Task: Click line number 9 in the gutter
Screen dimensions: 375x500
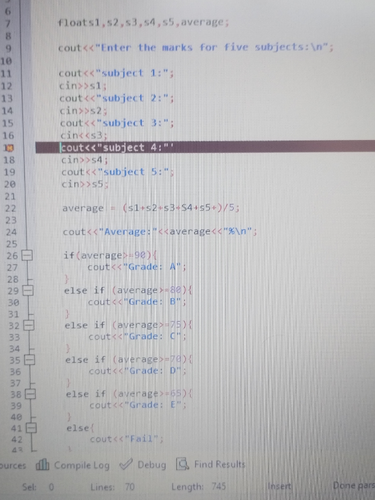Action: pos(8,48)
